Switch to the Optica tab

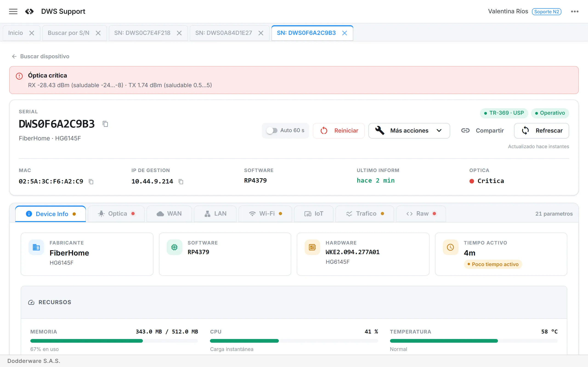(116, 214)
